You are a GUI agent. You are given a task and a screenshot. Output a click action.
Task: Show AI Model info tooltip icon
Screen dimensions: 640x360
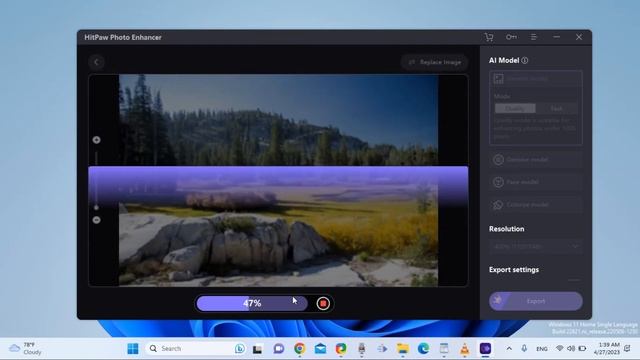[x=525, y=60]
